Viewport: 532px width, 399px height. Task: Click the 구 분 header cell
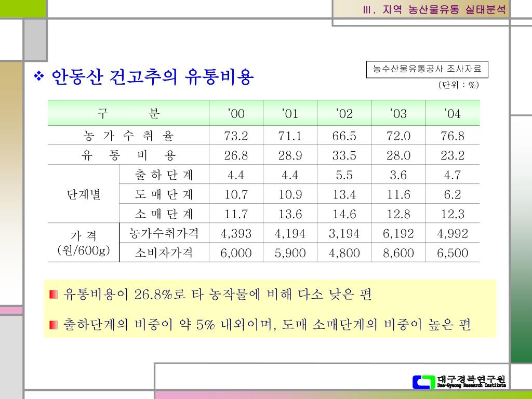point(129,113)
